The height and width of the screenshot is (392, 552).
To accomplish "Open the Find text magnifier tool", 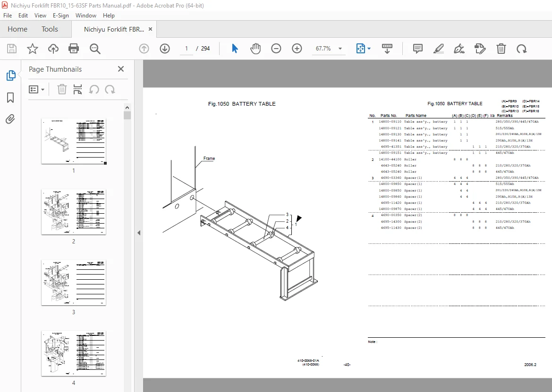I will (x=95, y=49).
